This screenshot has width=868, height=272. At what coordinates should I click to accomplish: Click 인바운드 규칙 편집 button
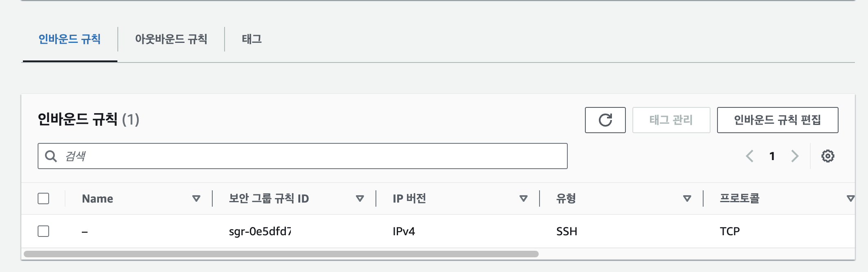(x=778, y=120)
